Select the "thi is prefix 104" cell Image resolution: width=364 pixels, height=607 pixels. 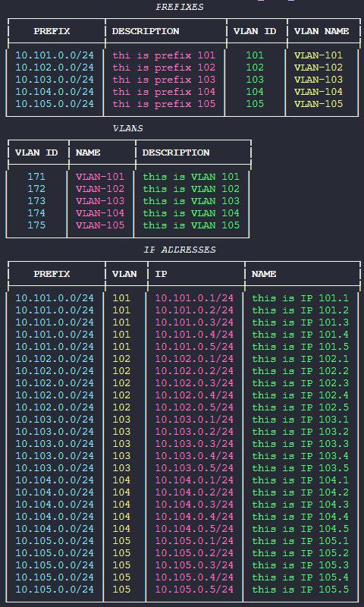coord(164,92)
